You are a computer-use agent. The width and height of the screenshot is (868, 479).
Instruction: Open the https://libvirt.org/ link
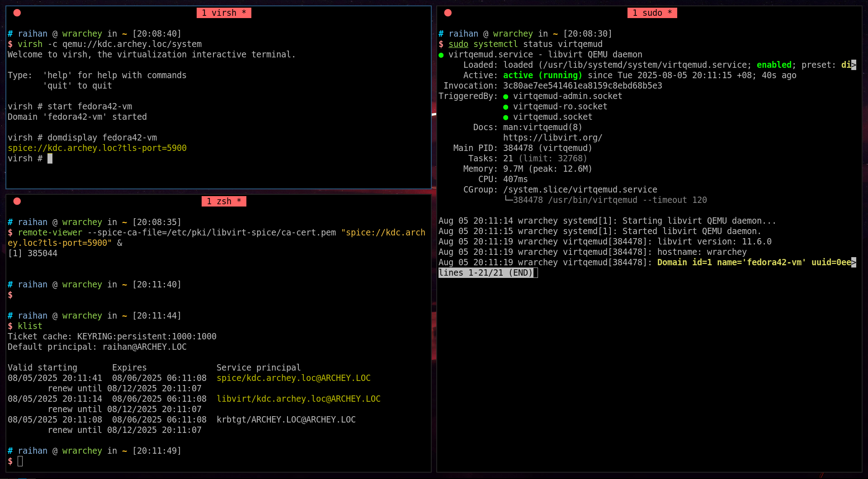tap(552, 138)
